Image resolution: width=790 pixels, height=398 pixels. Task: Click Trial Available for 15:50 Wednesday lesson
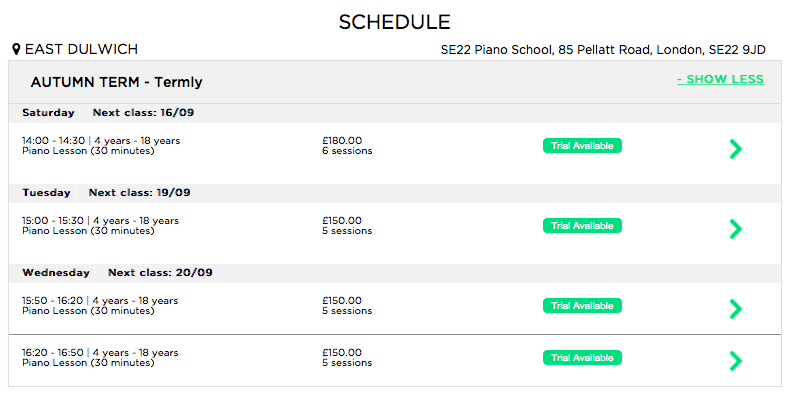click(x=582, y=306)
